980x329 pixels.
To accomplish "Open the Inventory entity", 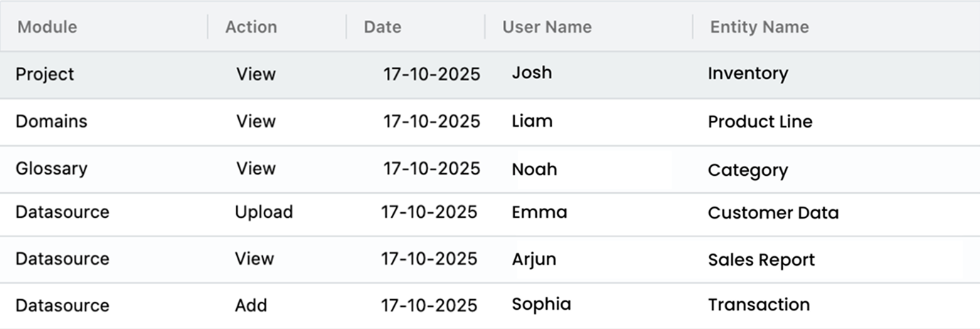I will tap(747, 73).
